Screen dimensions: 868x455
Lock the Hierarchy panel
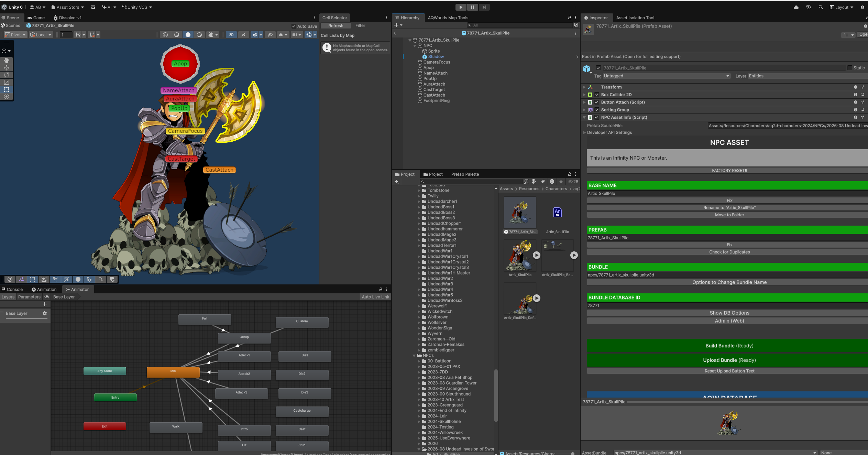(570, 18)
